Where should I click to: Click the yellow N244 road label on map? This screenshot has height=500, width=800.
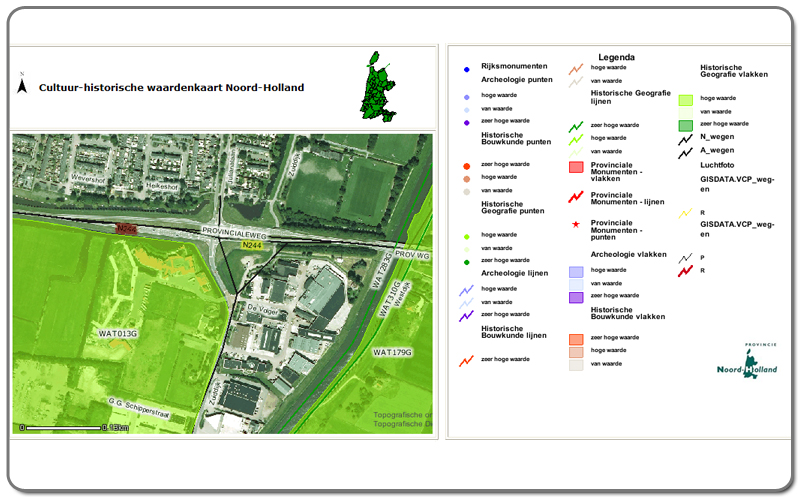(252, 245)
